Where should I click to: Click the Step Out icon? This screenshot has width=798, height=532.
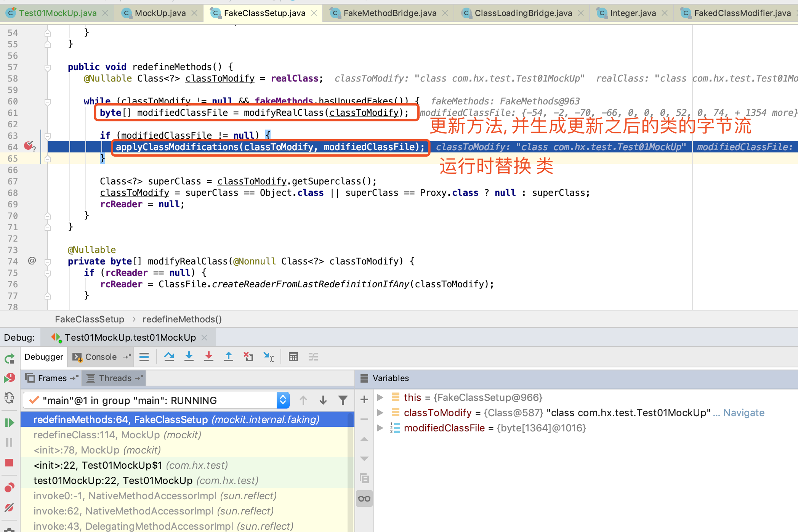coord(228,357)
